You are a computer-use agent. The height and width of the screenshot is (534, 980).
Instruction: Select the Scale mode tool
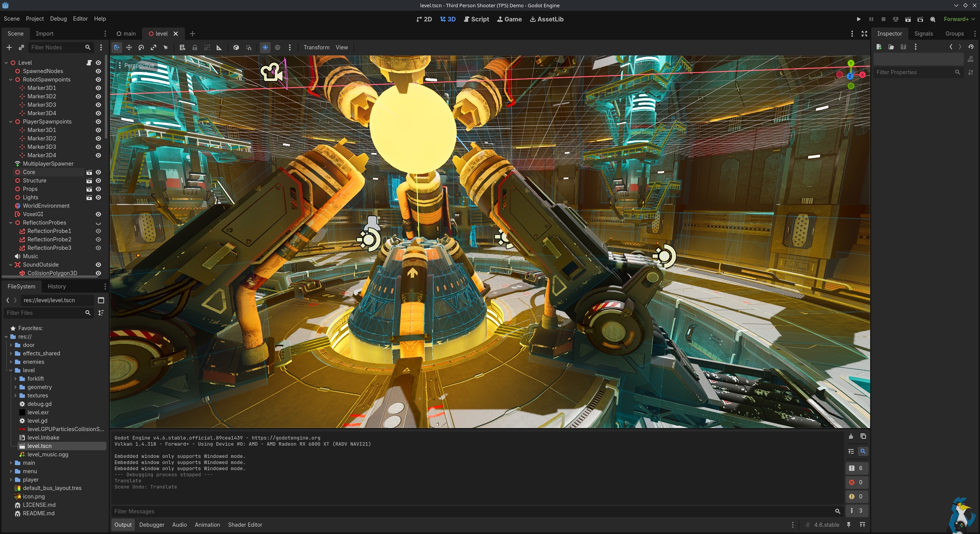click(154, 47)
